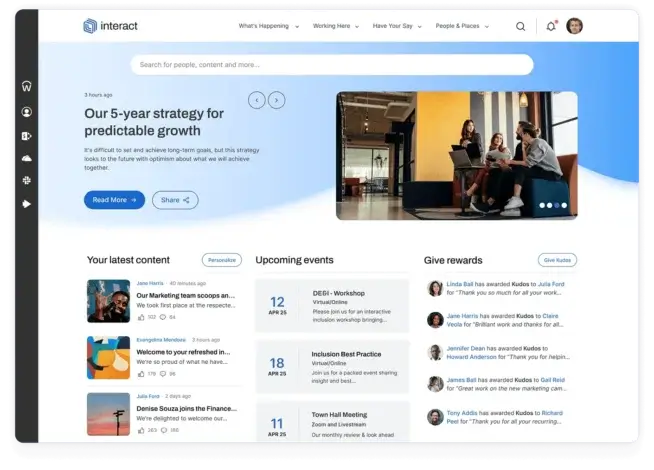This screenshot has width=654, height=470.
Task: Open comments on Marketing team scoops post
Action: pos(163,317)
